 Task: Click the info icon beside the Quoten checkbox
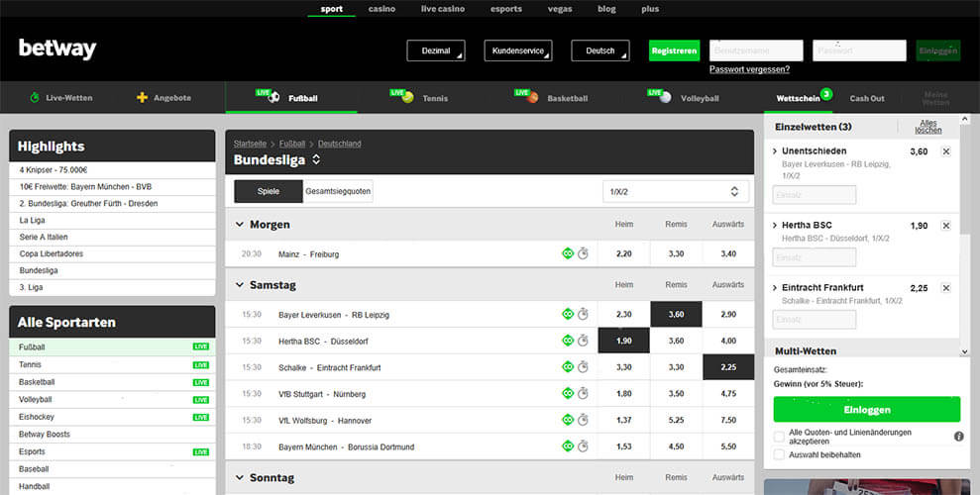(x=959, y=437)
